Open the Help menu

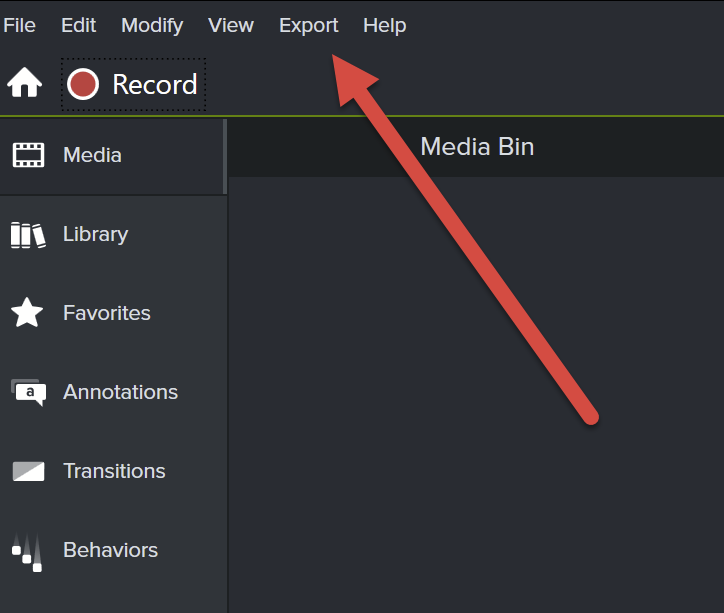(x=385, y=25)
